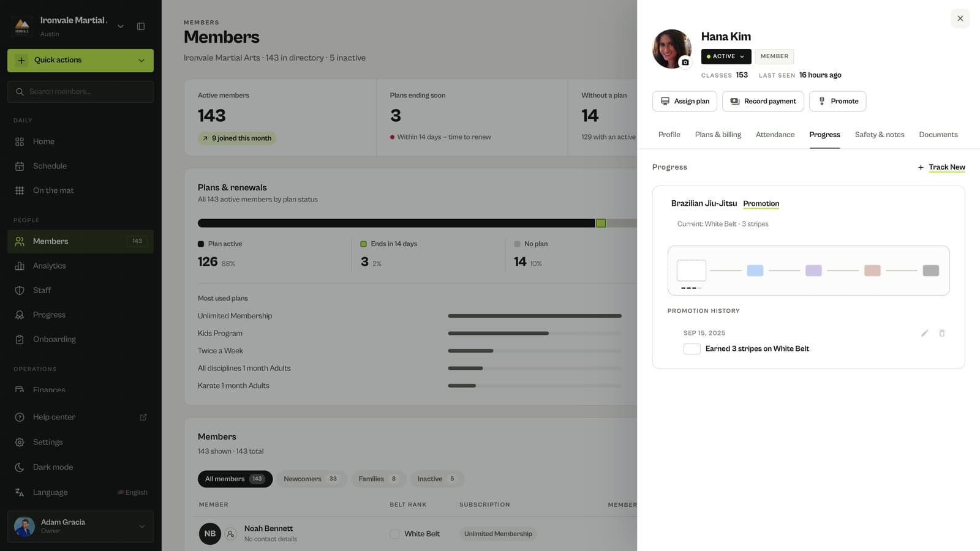The width and height of the screenshot is (980, 551).
Task: Open the Documents tab
Action: pos(938,135)
